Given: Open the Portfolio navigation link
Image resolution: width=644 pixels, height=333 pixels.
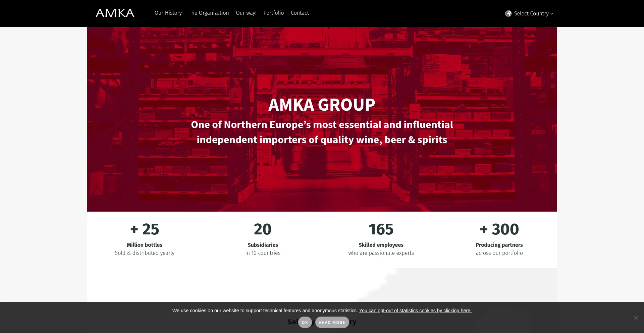Looking at the screenshot, I should point(273,13).
